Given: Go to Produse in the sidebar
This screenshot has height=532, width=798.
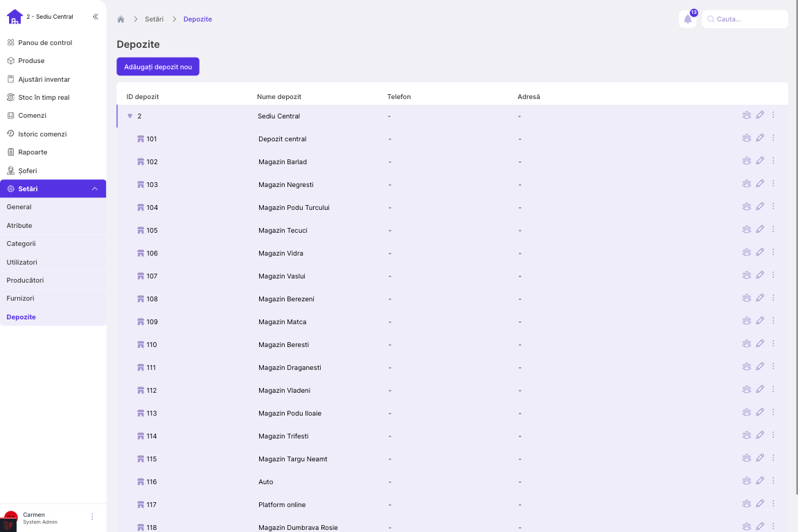Looking at the screenshot, I should [x=31, y=61].
